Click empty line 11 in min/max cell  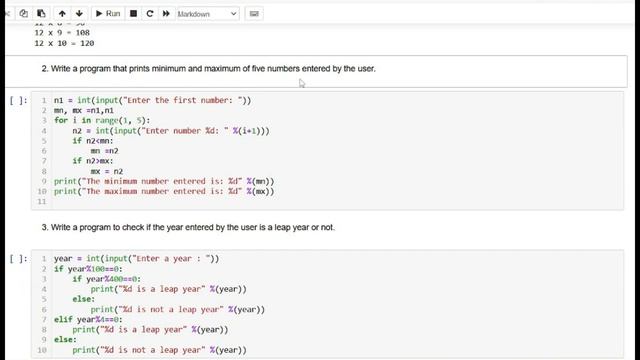[338, 201]
